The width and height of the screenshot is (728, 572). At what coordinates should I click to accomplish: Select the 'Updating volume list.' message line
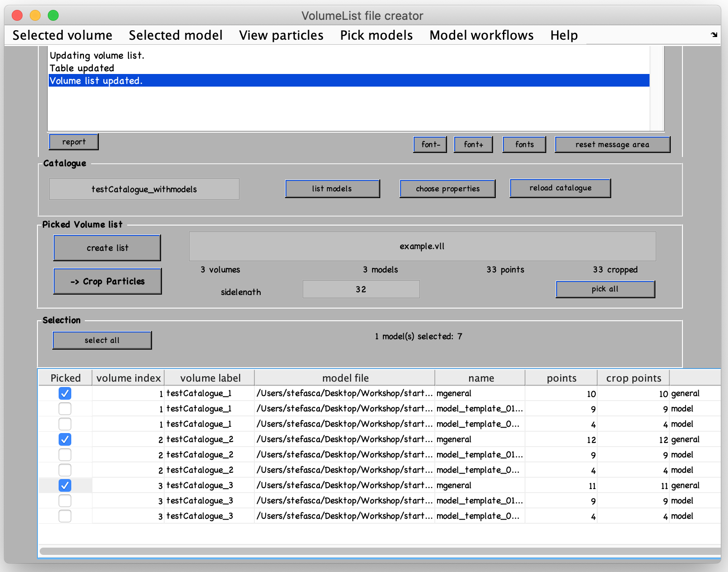coord(349,55)
